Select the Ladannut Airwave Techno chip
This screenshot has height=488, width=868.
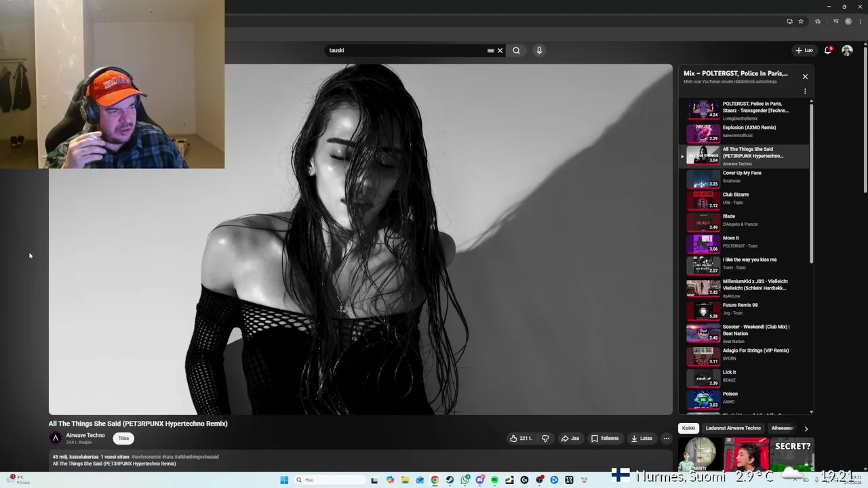733,428
